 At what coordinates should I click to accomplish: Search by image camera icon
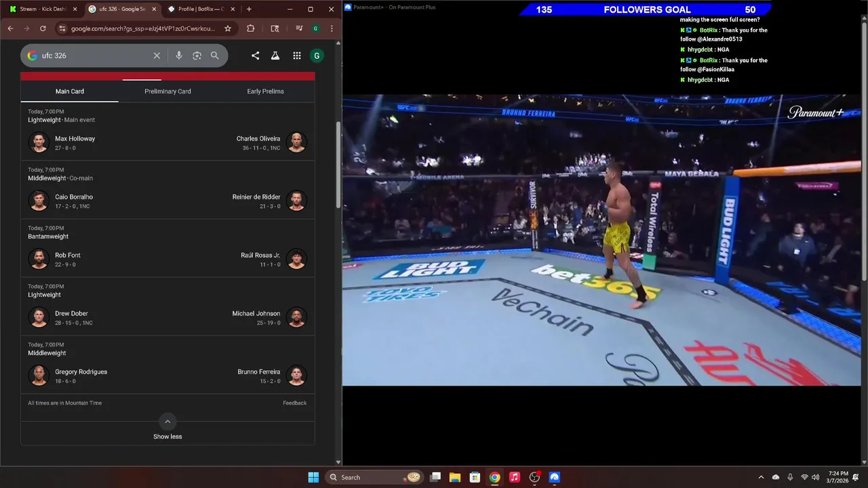point(197,56)
